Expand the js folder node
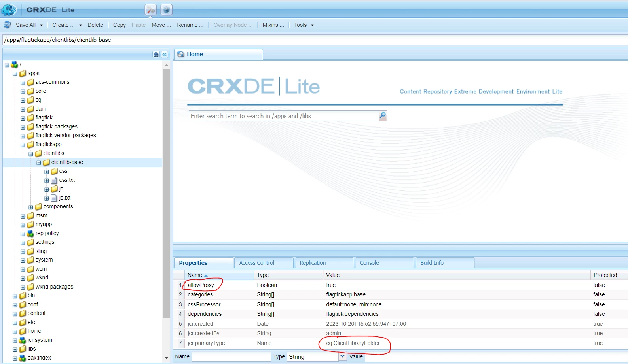This screenshot has height=364, width=628. pos(46,189)
